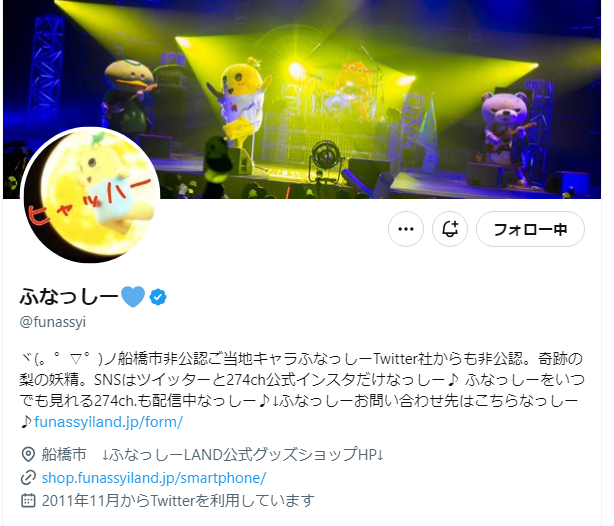This screenshot has width=614, height=526.
Task: Click the pink bear mascot in header
Action: pos(507,134)
